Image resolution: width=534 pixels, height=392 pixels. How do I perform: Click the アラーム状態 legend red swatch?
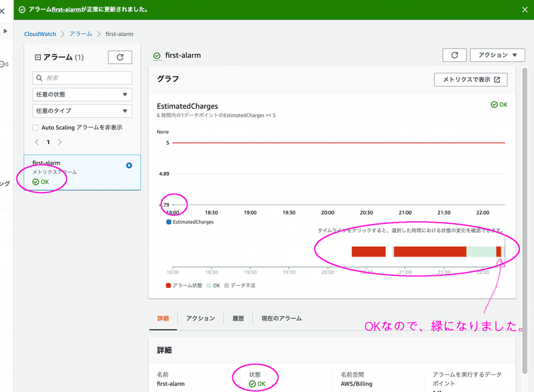click(168, 285)
